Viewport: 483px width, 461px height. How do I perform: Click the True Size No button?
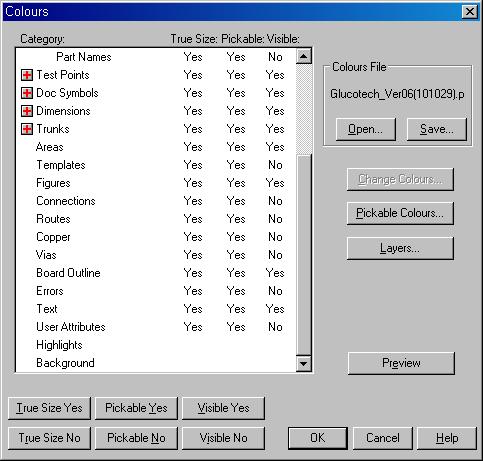pyautogui.click(x=49, y=438)
